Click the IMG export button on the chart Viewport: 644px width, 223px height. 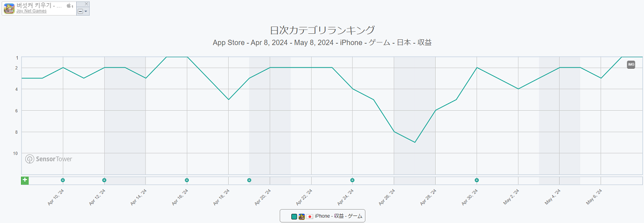click(x=631, y=64)
